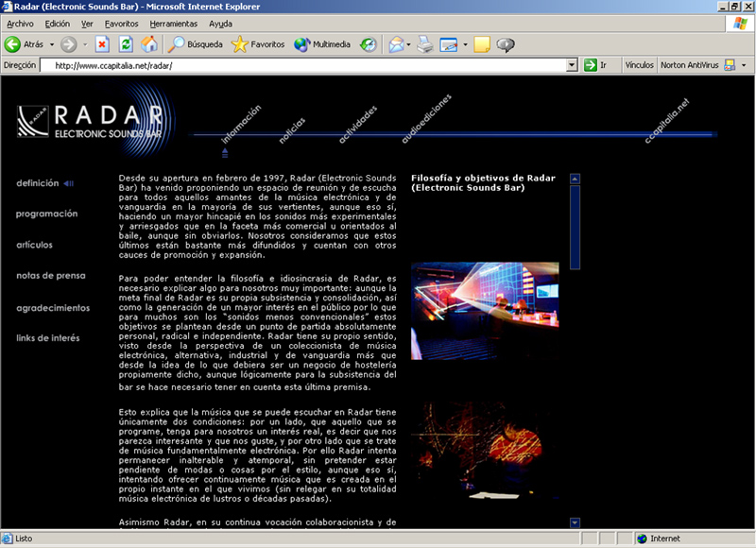This screenshot has width=756, height=548.
Task: Click content scroll up arrow
Action: click(x=575, y=179)
